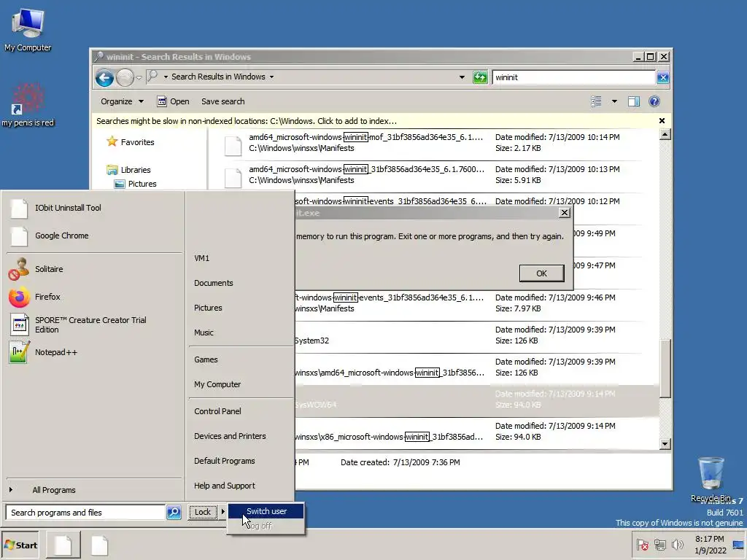Open the recent pages dropdown arrow
Image resolution: width=747 pixels, height=560 pixels.
[x=139, y=77]
